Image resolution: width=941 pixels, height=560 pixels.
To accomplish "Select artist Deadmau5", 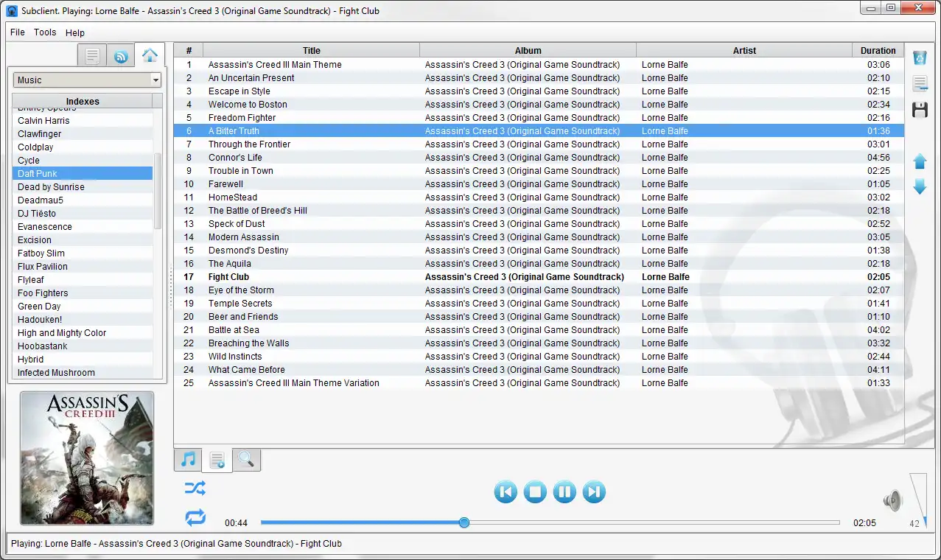I will (83, 200).
